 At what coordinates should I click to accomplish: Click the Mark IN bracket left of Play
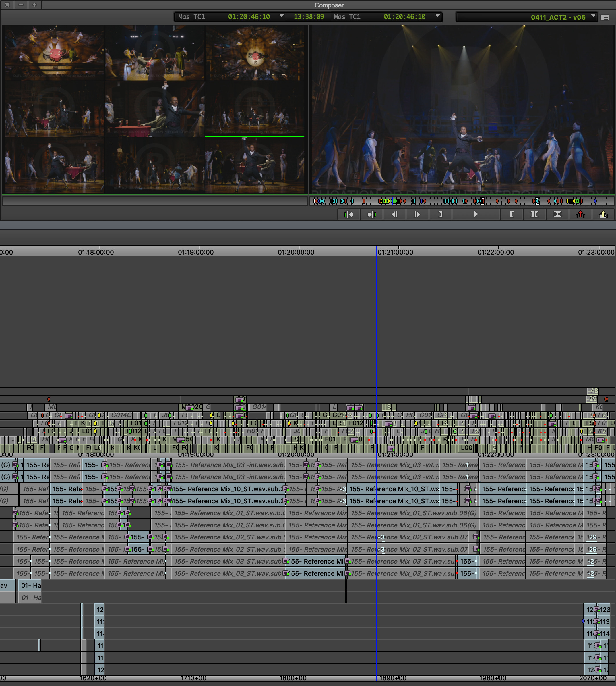440,214
